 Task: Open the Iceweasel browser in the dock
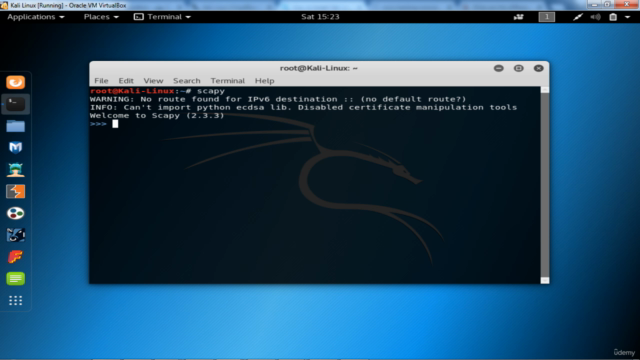point(16,82)
